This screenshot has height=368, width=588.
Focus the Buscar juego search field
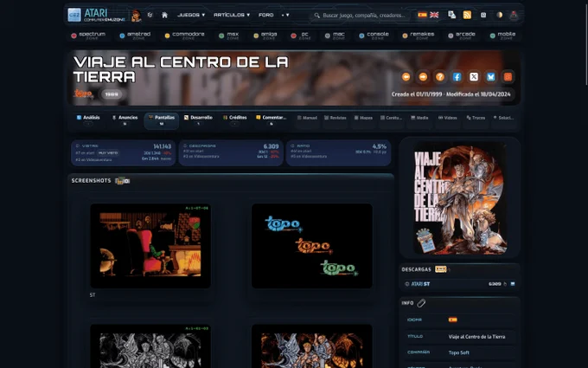pos(364,16)
